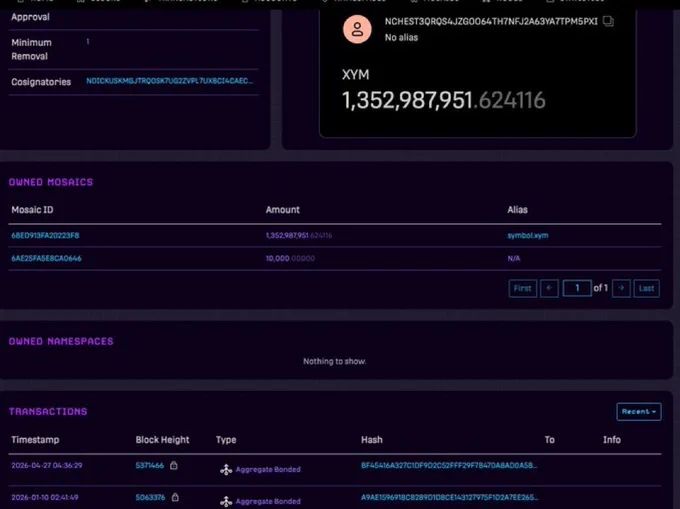The width and height of the screenshot is (680, 509).
Task: Click the Cosignatories label
Action: tap(41, 82)
